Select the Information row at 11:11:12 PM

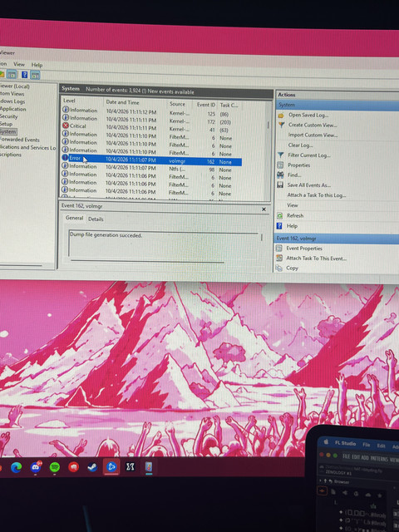[151, 113]
